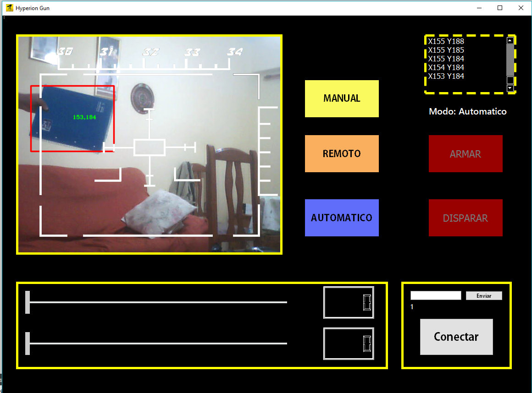Click the text input field beside Enviar
Viewport: 532px width, 393px height.
pyautogui.click(x=435, y=295)
